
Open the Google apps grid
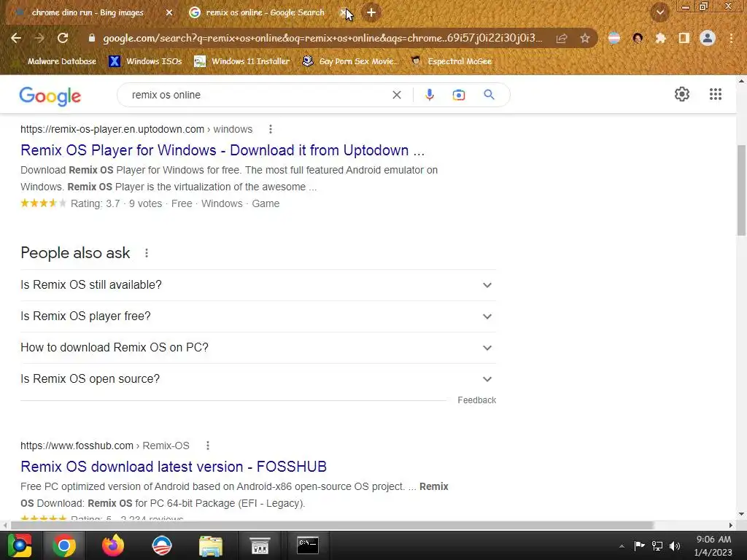[x=715, y=94]
